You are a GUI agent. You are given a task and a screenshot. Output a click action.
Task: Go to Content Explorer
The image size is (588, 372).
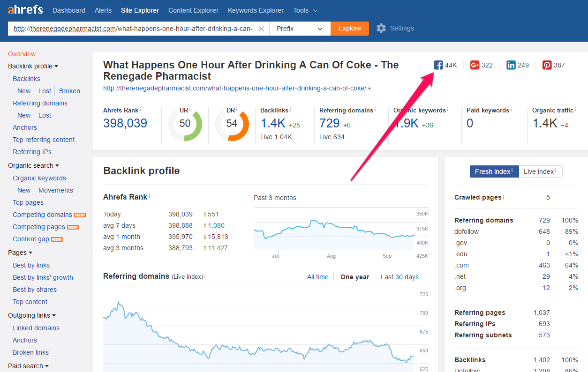point(193,10)
